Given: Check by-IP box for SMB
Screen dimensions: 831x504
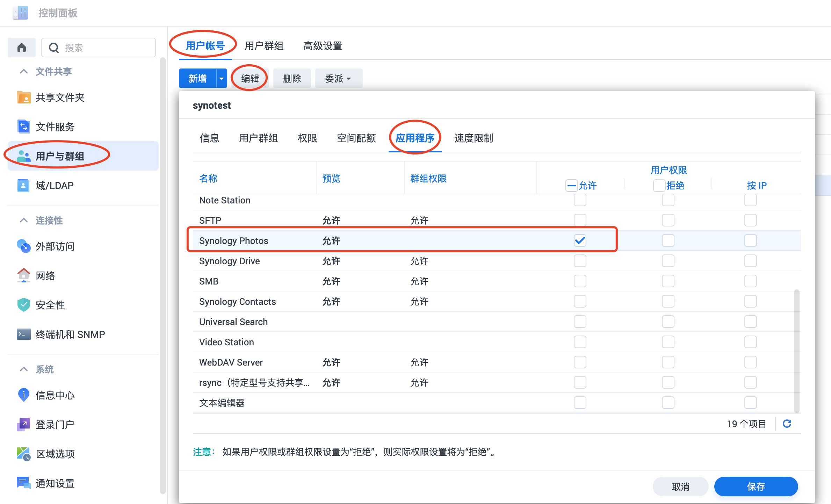Looking at the screenshot, I should [751, 281].
